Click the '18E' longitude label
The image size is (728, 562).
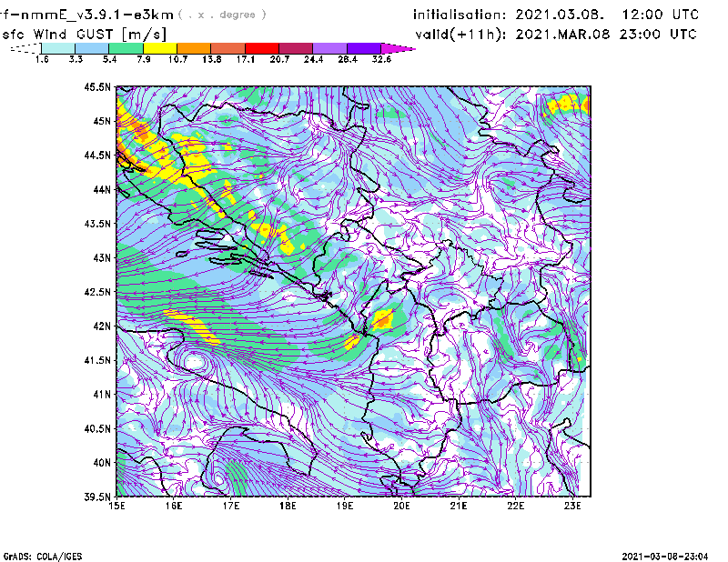point(288,506)
